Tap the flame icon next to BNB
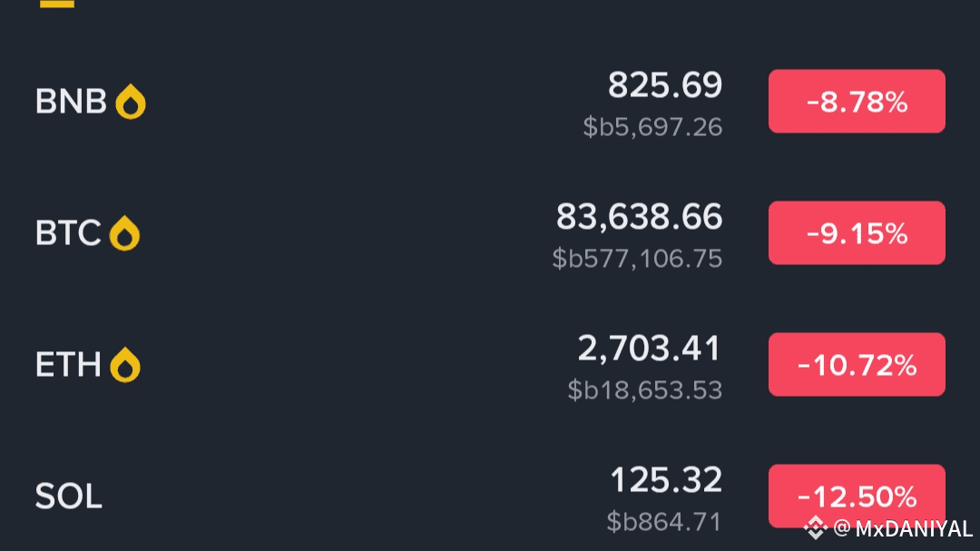 [131, 102]
